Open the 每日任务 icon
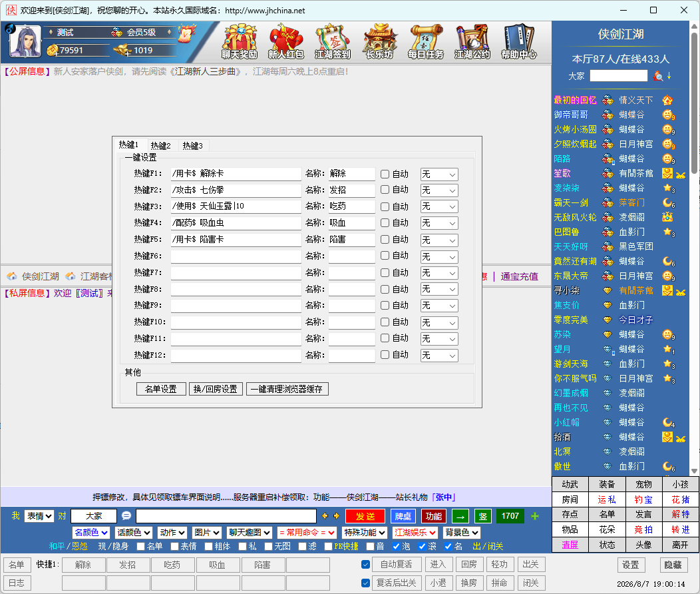 pos(426,41)
